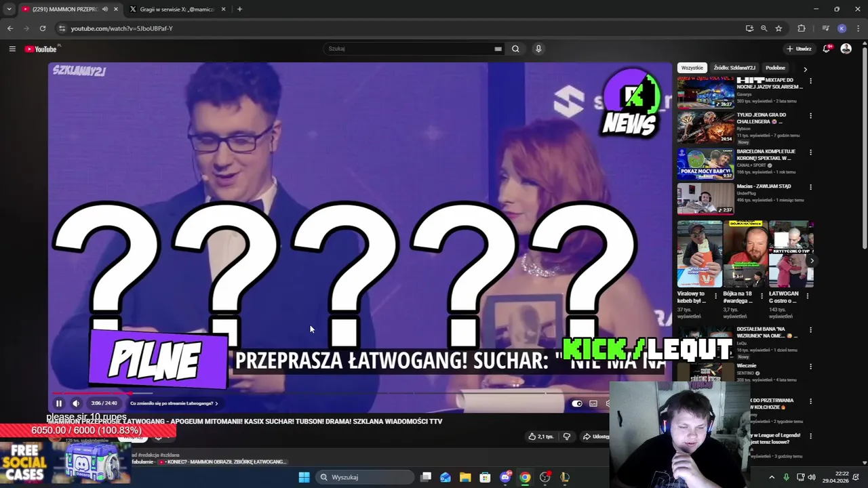Go to the YouTube home logo
868x488 pixels.
[42, 49]
